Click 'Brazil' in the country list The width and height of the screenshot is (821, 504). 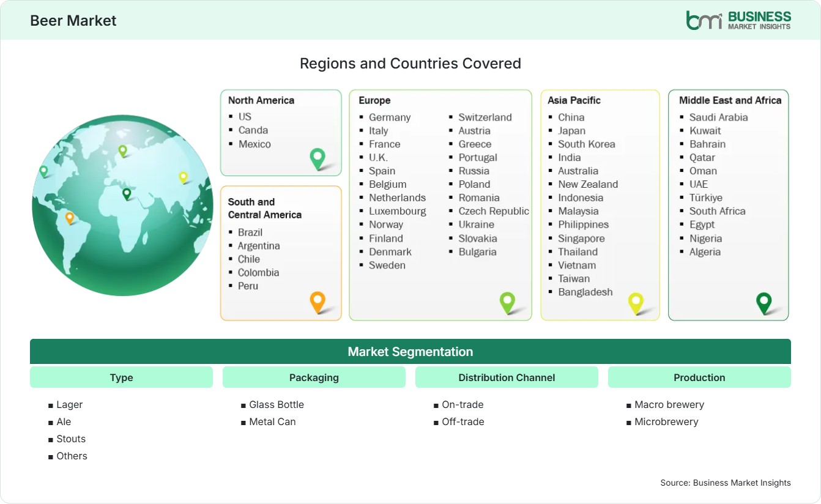[250, 232]
